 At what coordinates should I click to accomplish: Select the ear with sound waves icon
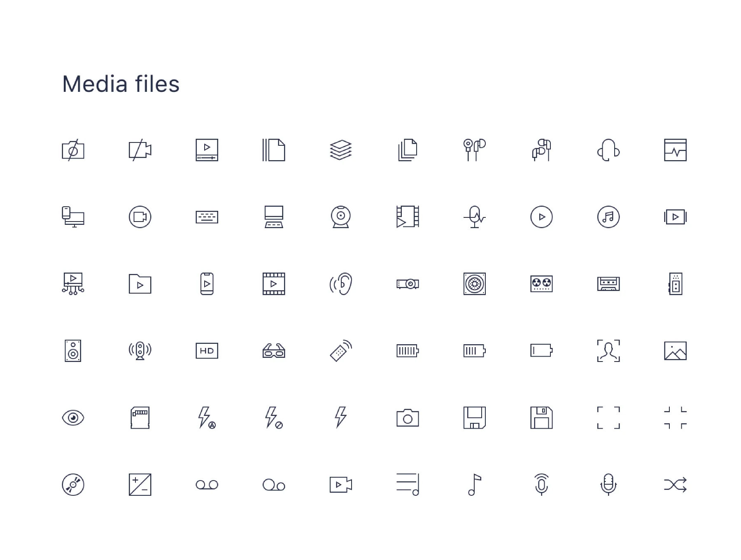pyautogui.click(x=341, y=284)
